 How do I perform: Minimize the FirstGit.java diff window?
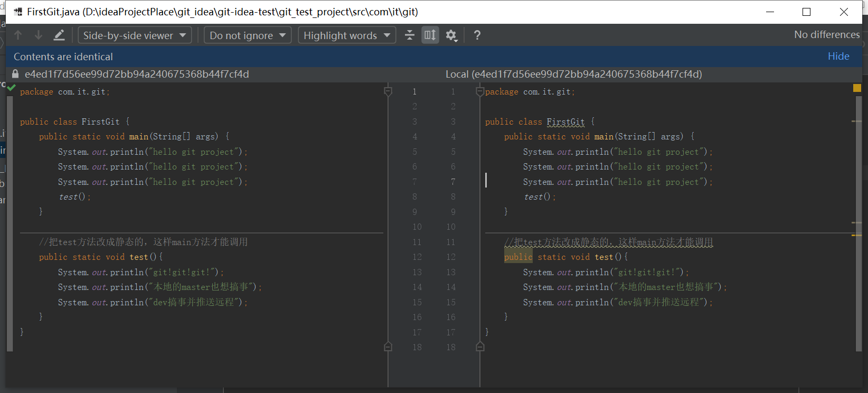[x=770, y=12]
